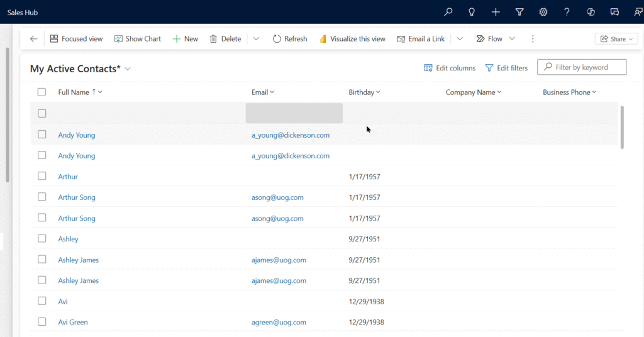Click the back arrow in command bar

(x=34, y=38)
